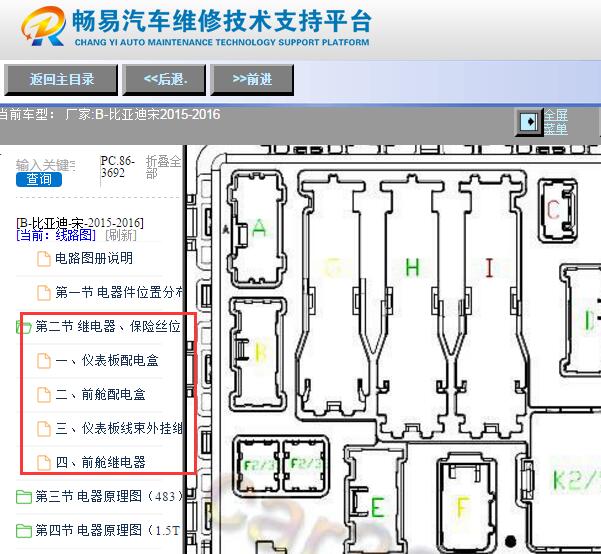Open 二、前舱配电盒 page
The height and width of the screenshot is (554, 601).
tap(100, 394)
